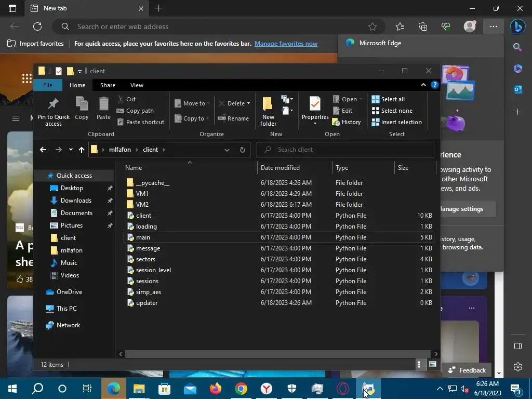Expand Delete options arrow
Screen dimensions: 532x399
click(248, 103)
